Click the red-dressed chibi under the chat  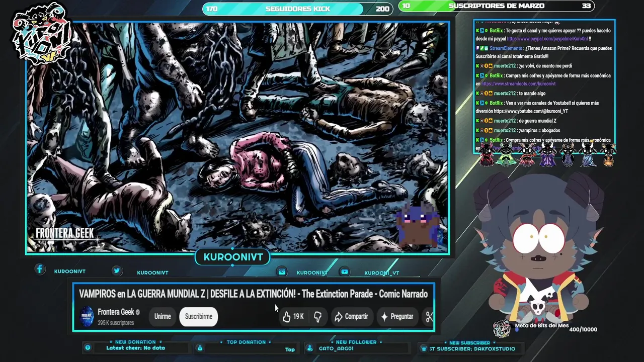click(486, 154)
